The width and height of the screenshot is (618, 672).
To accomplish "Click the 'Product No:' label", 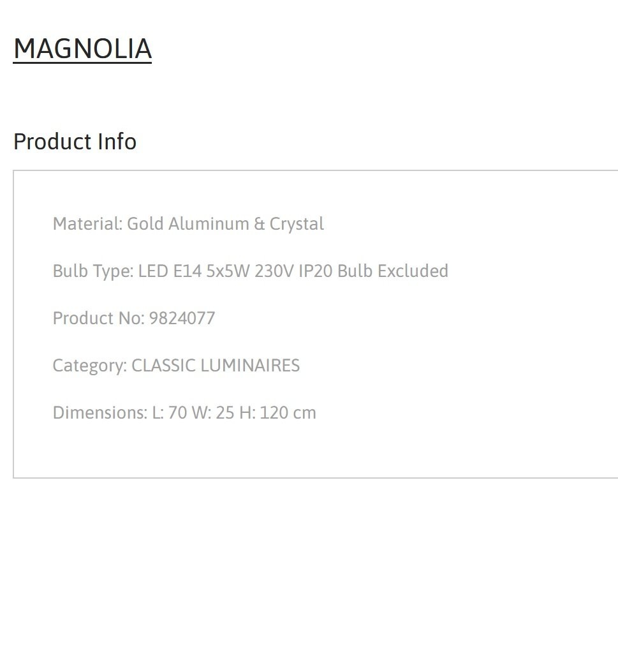I will click(x=98, y=318).
